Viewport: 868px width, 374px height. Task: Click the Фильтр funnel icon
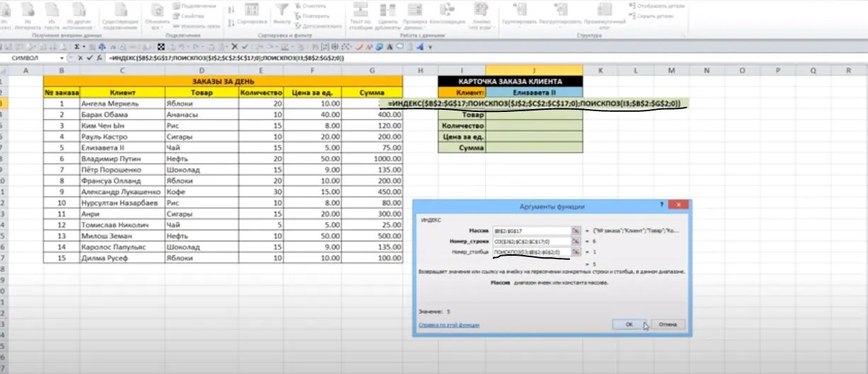click(282, 14)
